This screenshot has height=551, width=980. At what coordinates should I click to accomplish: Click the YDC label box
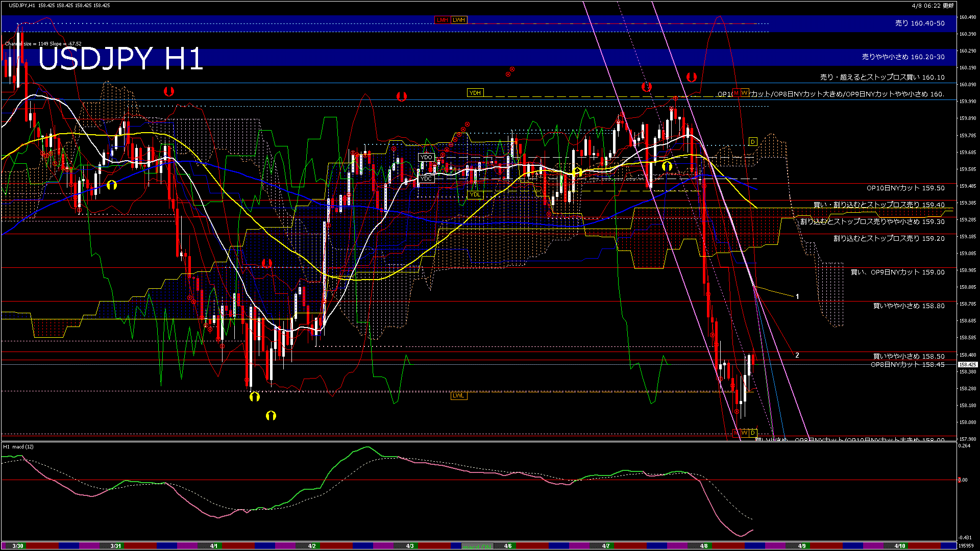[x=426, y=179]
